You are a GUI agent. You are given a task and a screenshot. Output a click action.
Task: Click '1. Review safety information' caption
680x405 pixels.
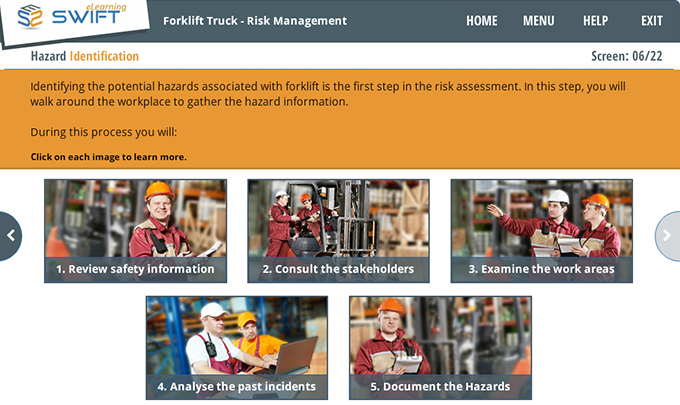click(x=135, y=269)
